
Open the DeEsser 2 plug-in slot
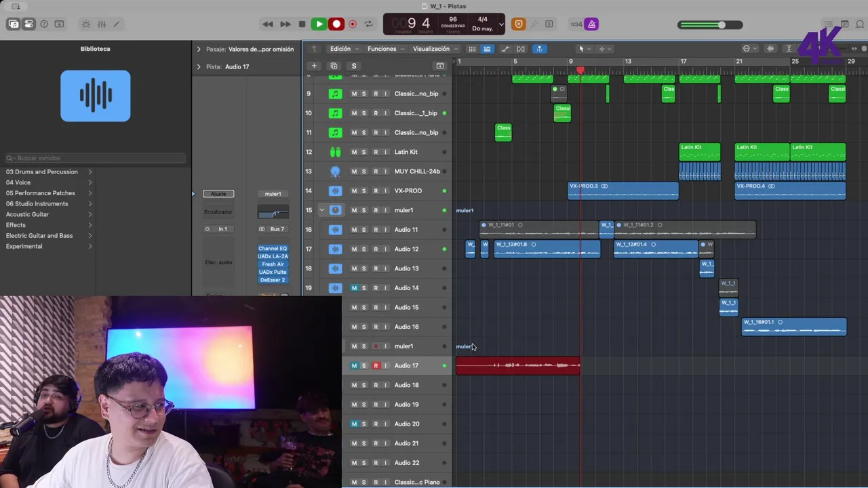coord(273,280)
